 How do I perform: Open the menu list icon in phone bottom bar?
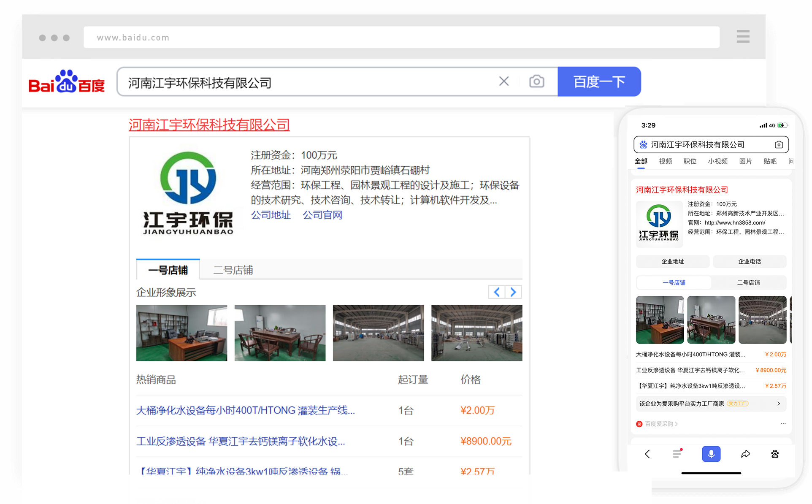pos(677,453)
